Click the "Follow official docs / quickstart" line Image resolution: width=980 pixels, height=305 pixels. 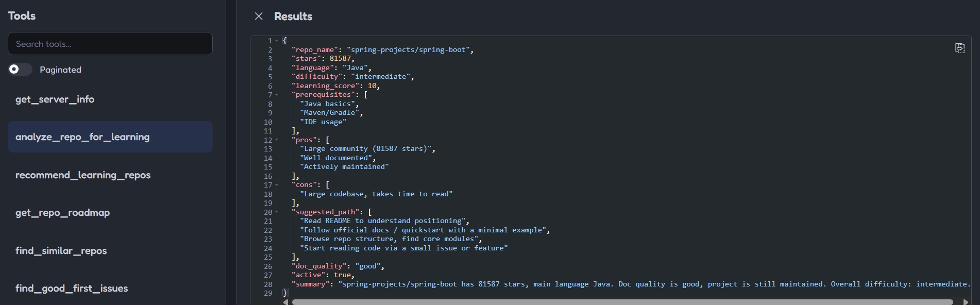425,230
